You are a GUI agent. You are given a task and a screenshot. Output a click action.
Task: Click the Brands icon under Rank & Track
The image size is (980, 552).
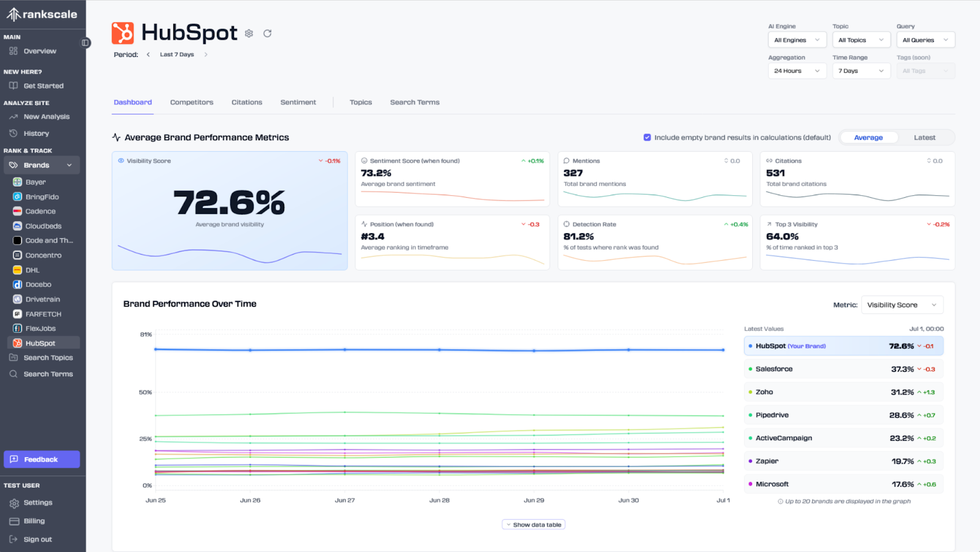coord(13,165)
